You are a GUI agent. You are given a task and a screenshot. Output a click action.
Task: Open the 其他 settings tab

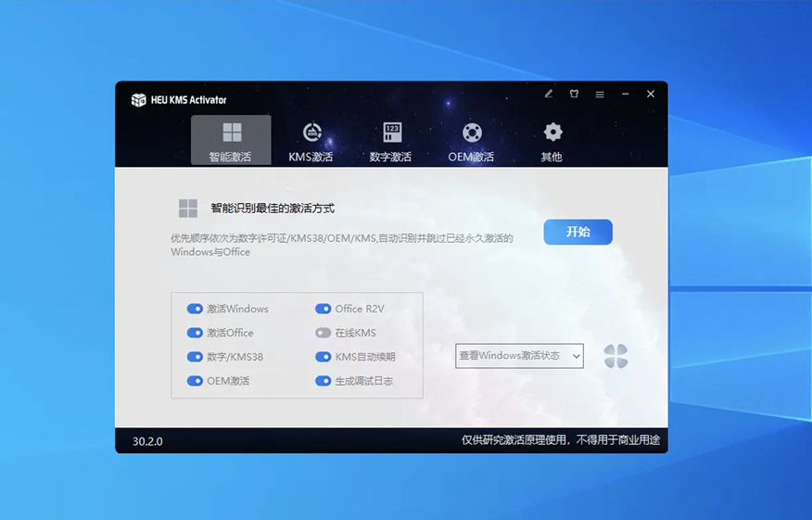click(552, 142)
